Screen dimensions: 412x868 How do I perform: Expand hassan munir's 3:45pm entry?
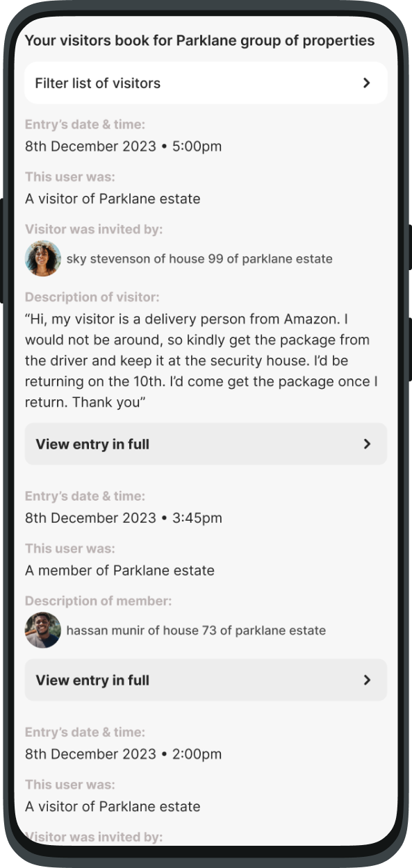[x=206, y=680]
